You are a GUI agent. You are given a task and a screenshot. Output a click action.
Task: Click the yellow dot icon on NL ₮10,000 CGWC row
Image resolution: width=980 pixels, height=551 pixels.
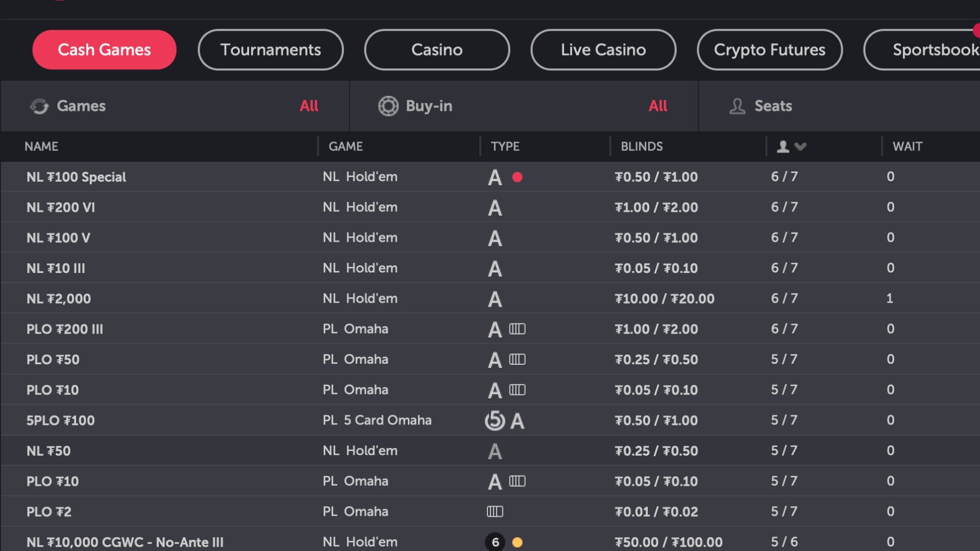517,542
